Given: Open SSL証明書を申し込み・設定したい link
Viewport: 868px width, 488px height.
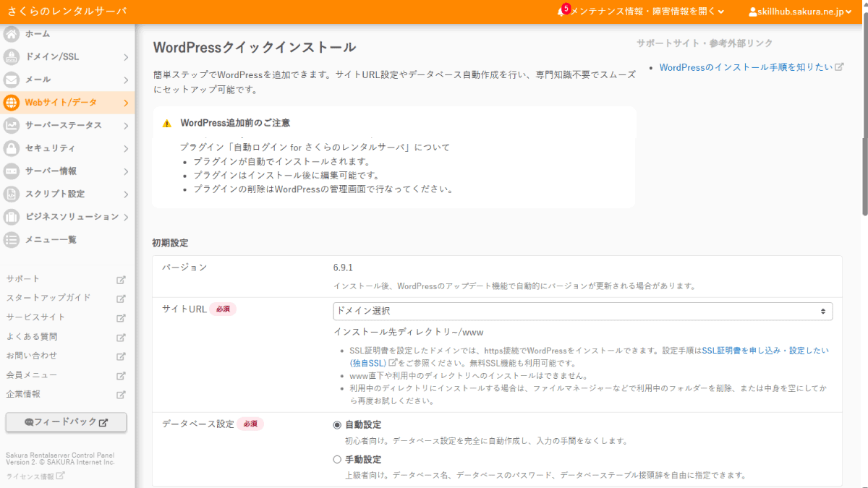Looking at the screenshot, I should [x=765, y=350].
